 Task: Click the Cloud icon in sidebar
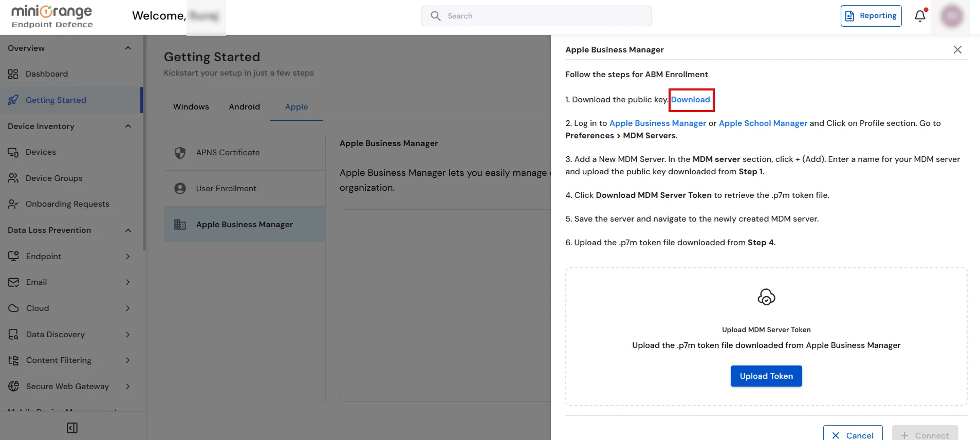coord(13,308)
